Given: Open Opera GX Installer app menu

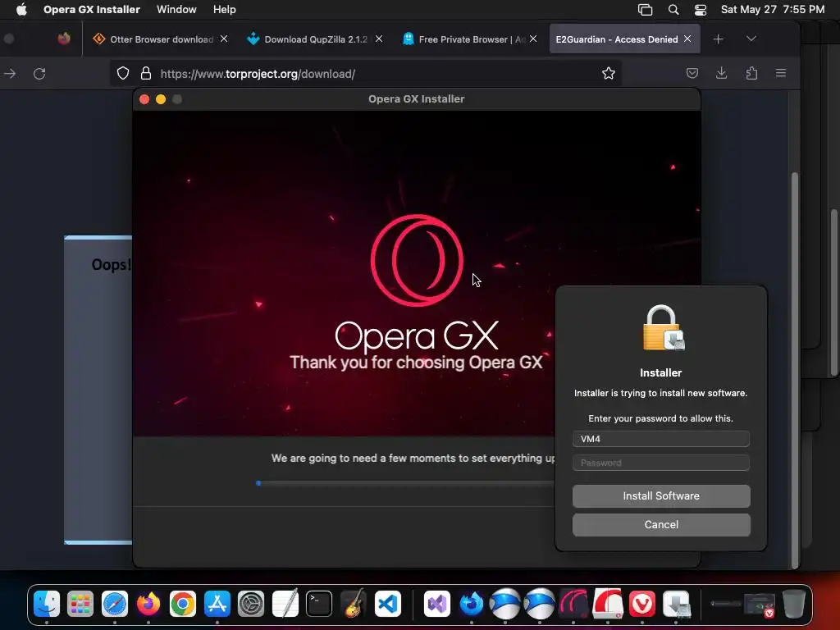Looking at the screenshot, I should [92, 10].
